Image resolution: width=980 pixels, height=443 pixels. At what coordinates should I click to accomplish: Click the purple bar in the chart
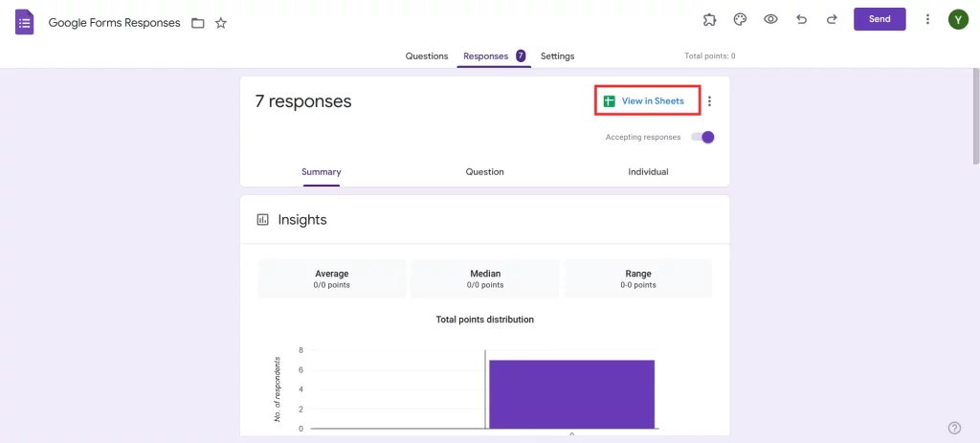pyautogui.click(x=572, y=394)
